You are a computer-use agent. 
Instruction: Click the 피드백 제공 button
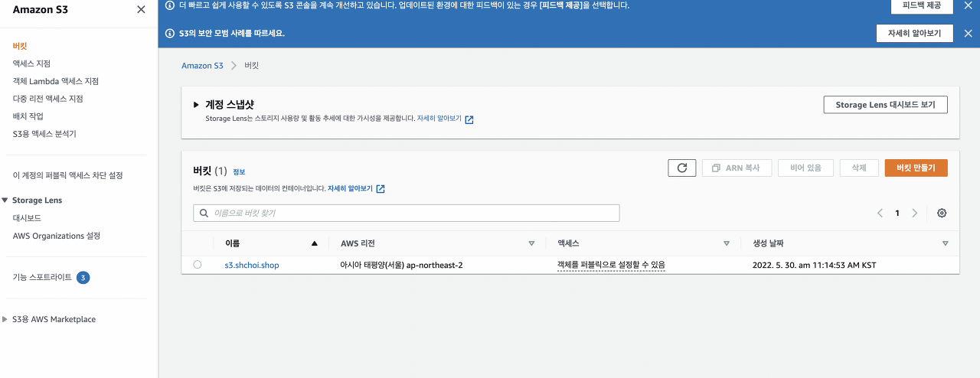click(922, 5)
